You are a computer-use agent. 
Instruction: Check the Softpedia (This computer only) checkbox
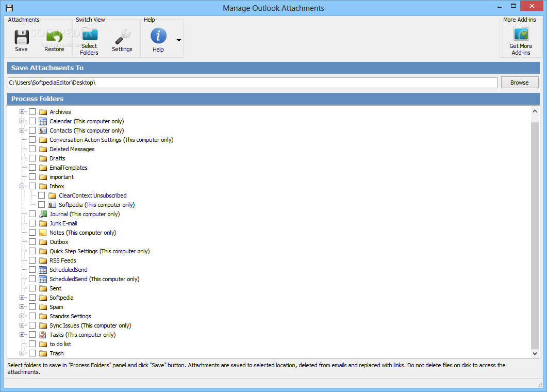[42, 205]
